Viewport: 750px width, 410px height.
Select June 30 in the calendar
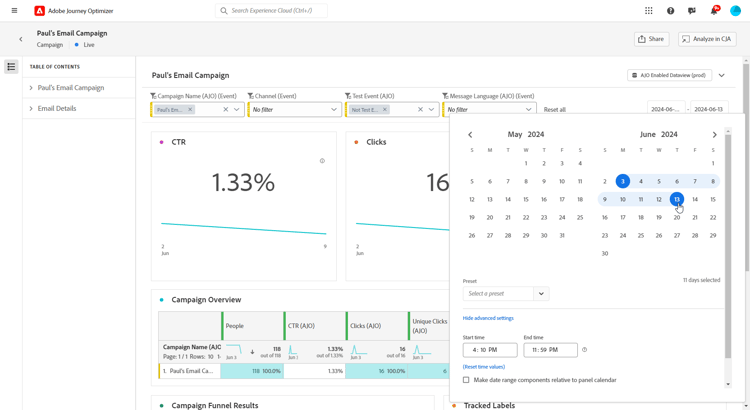click(605, 254)
